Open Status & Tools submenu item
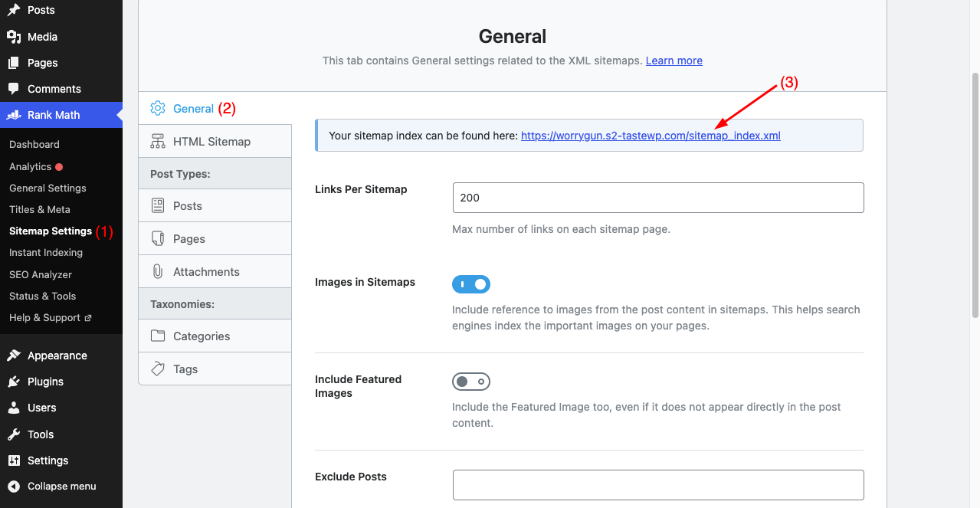The image size is (980, 508). (43, 296)
